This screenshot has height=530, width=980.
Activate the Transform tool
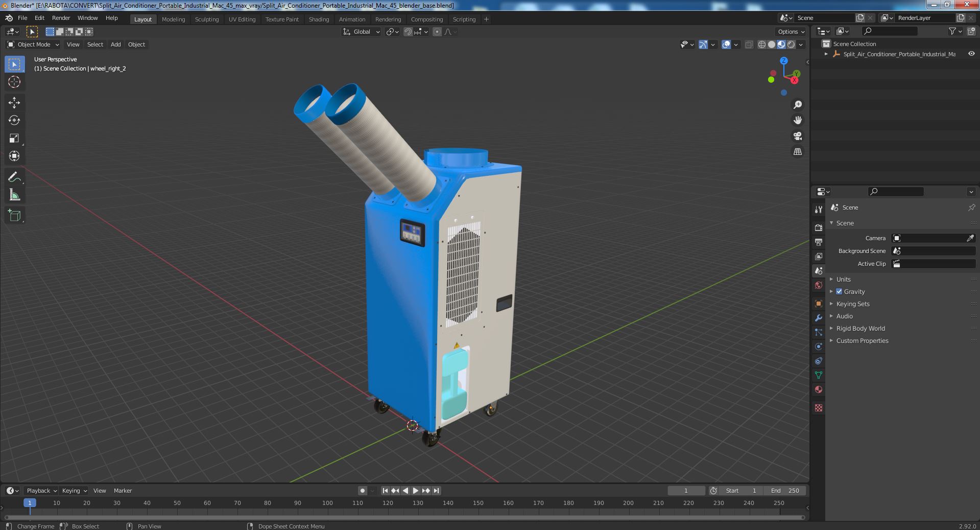point(14,156)
